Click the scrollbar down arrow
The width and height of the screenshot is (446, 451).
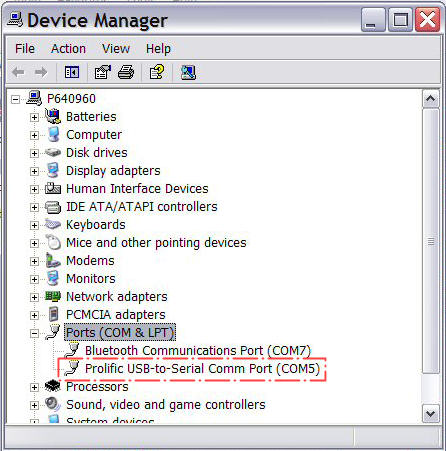[x=431, y=414]
